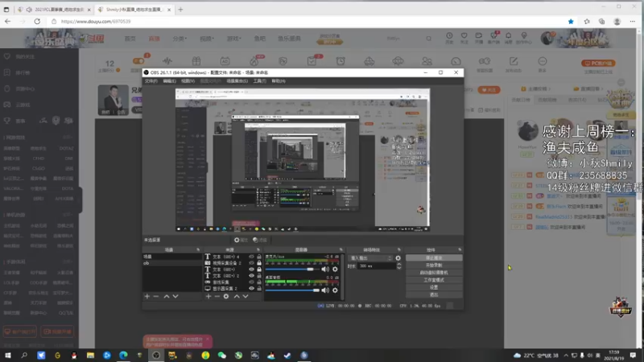Click 退出 button in OBS controls
644x362 pixels.
click(434, 294)
